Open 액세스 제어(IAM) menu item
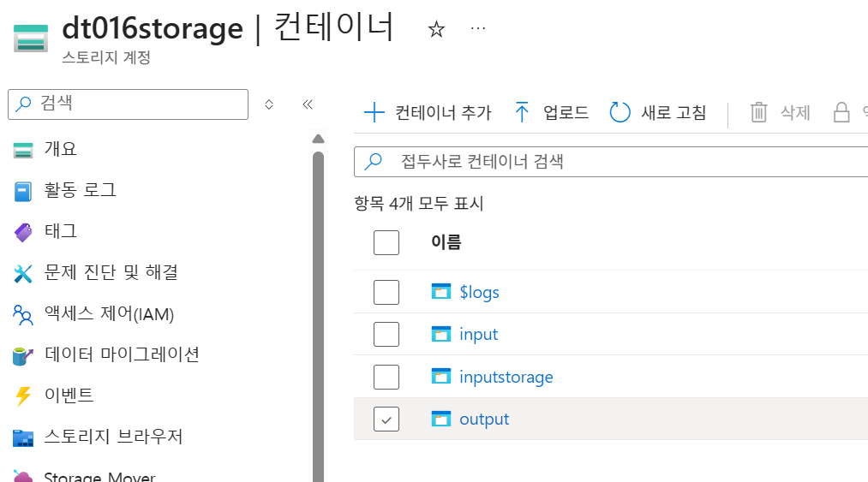The width and height of the screenshot is (868, 482). click(x=109, y=313)
